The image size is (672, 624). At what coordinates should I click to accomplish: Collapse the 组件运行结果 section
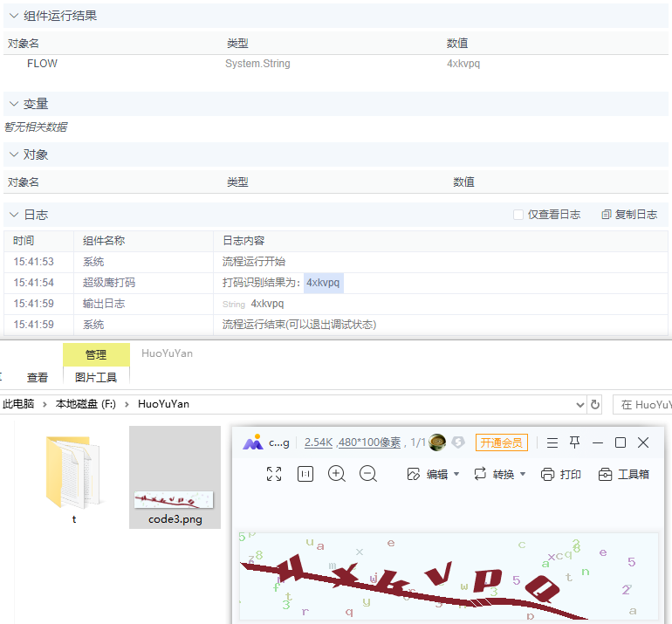coord(14,16)
